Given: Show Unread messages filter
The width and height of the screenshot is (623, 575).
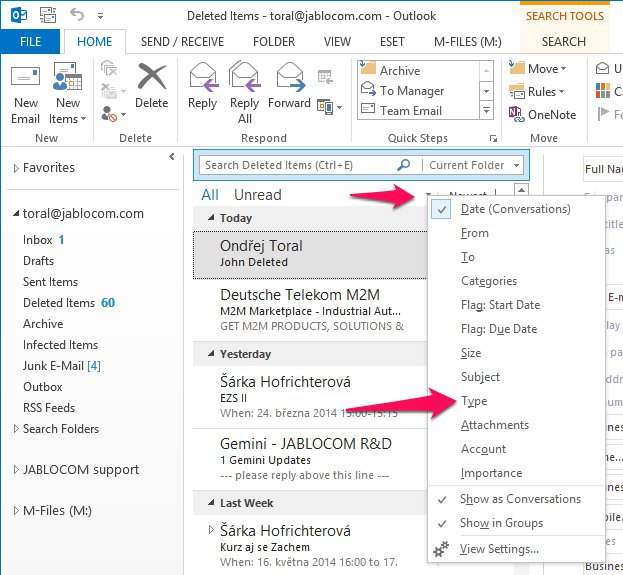Looking at the screenshot, I should (x=257, y=195).
